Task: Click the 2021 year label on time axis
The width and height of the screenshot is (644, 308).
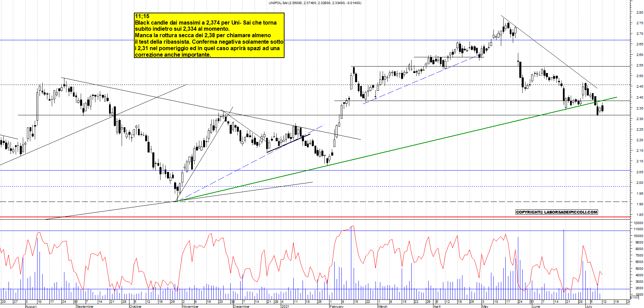Action: (x=285, y=306)
